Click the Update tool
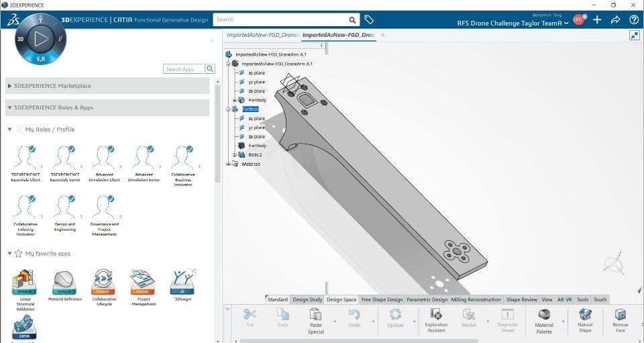This screenshot has height=343, width=644. tap(395, 317)
